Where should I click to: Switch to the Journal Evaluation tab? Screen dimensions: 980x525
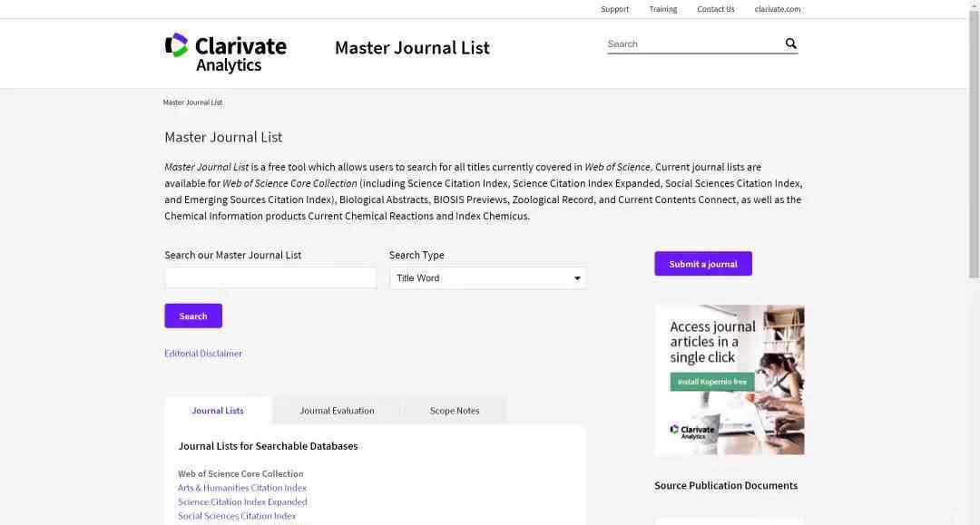(337, 411)
